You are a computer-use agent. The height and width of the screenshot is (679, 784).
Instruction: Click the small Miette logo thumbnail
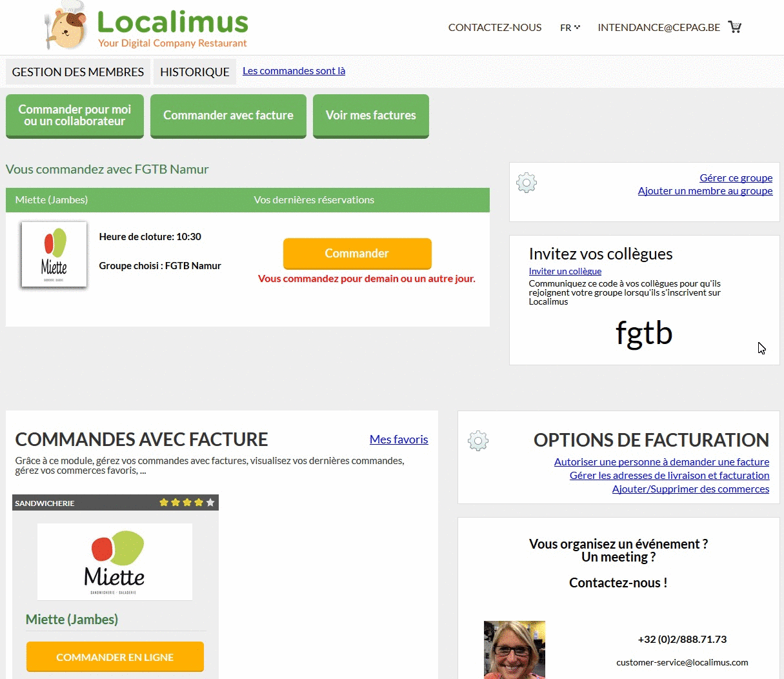pos(54,254)
